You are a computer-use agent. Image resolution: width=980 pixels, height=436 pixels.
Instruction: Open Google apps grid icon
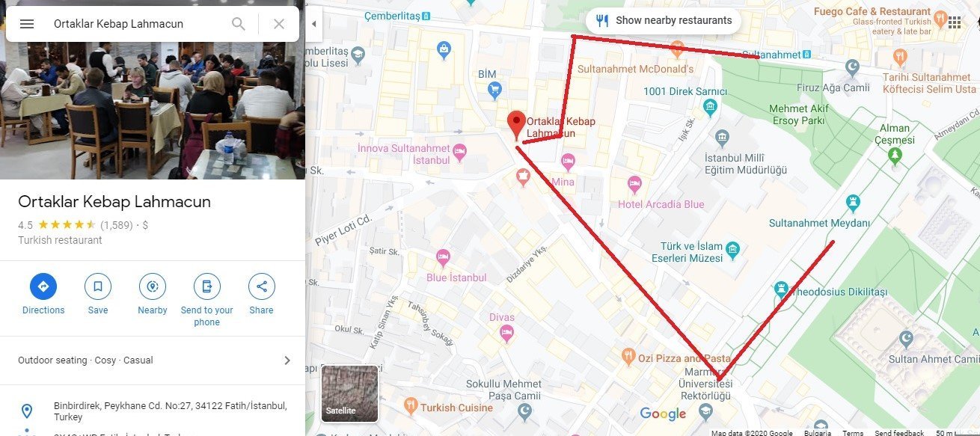(955, 22)
